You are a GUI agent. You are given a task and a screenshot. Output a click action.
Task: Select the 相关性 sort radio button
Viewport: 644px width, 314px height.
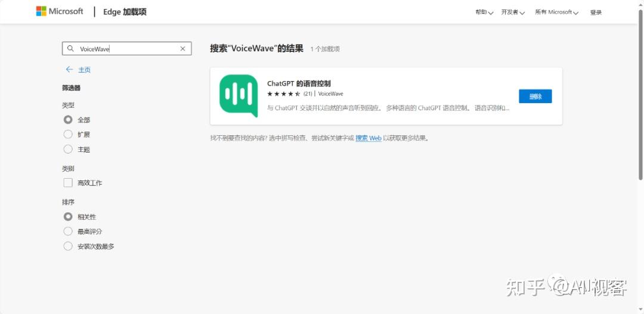tap(68, 216)
